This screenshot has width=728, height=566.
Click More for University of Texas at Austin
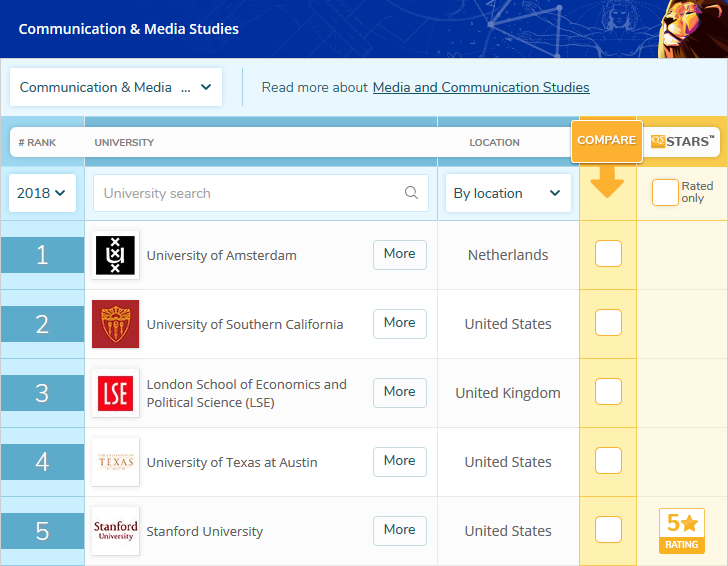(x=400, y=462)
